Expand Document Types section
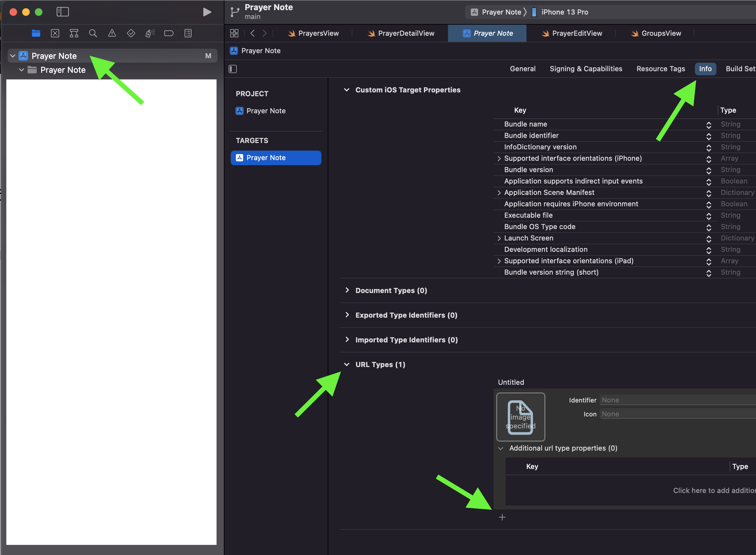756x555 pixels. click(x=347, y=290)
